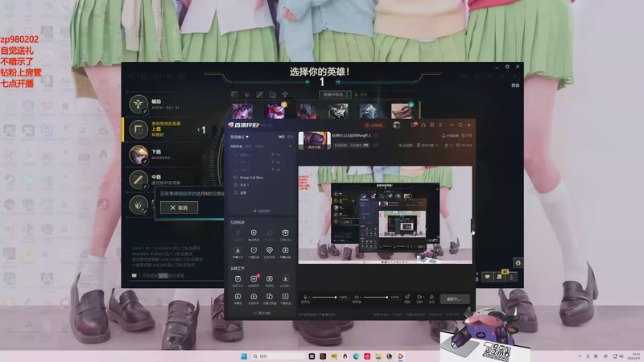
Task: Expand the side panel arrow beside preview
Action: (x=473, y=226)
